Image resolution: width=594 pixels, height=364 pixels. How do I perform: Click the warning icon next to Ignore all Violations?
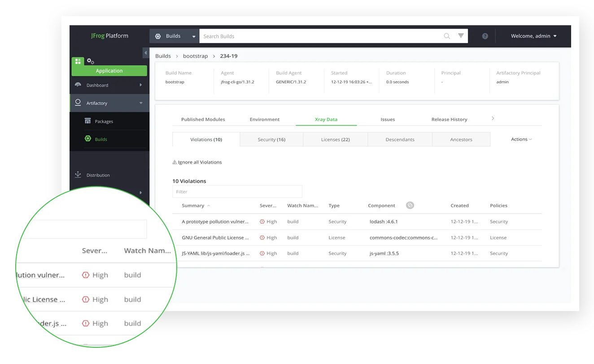point(174,162)
